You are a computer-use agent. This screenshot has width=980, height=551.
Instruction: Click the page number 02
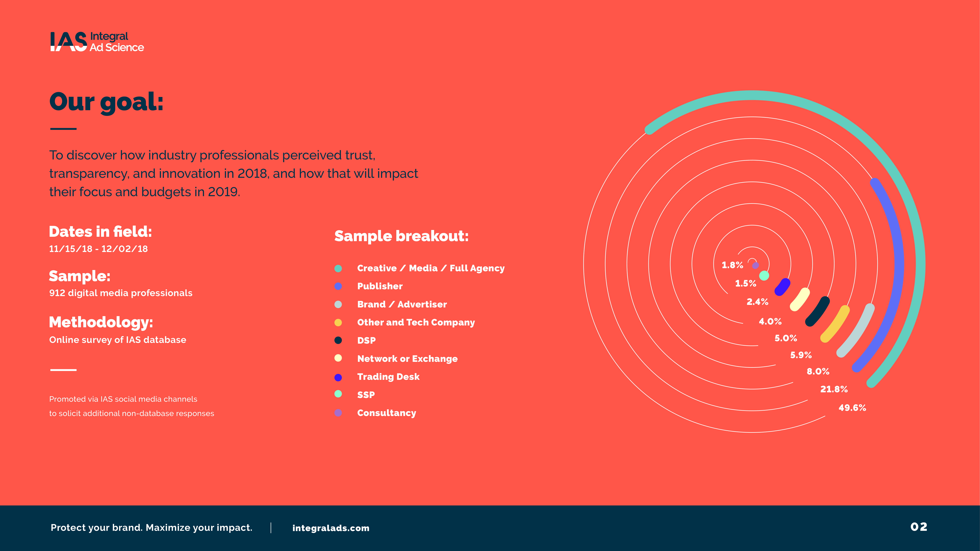[919, 527]
